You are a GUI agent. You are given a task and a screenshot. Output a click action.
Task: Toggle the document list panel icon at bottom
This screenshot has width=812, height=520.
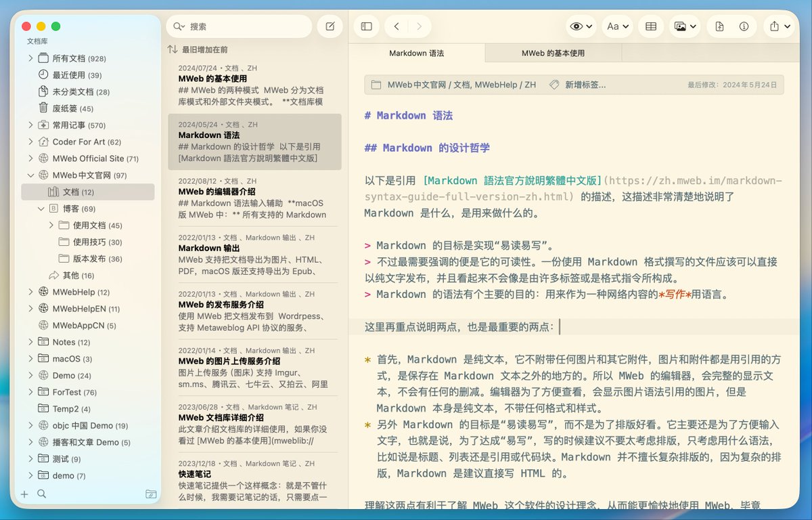tap(150, 495)
